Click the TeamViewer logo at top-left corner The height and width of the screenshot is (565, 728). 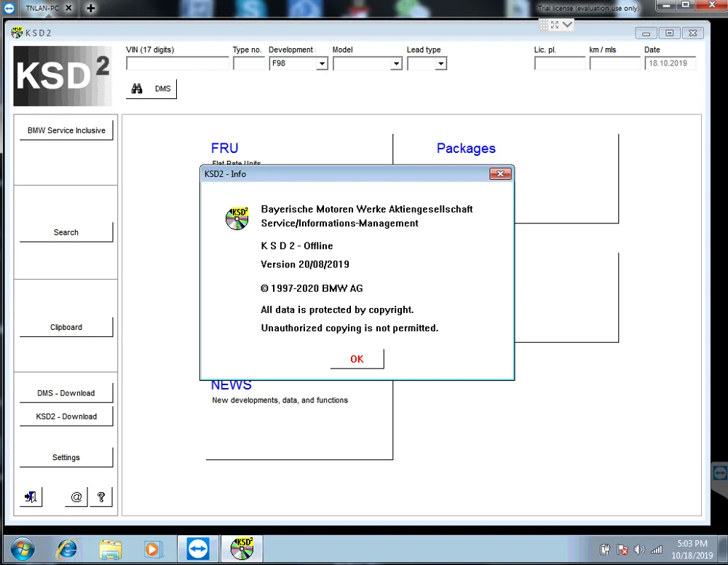point(9,8)
